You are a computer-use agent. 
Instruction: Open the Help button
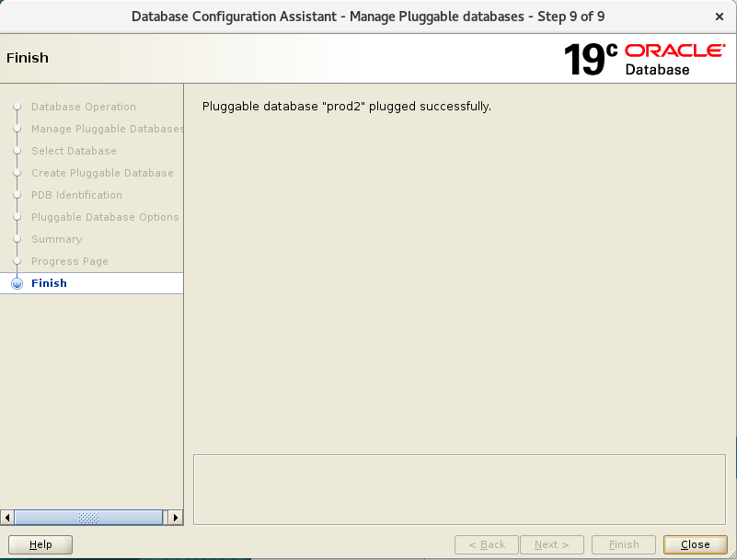click(x=40, y=544)
